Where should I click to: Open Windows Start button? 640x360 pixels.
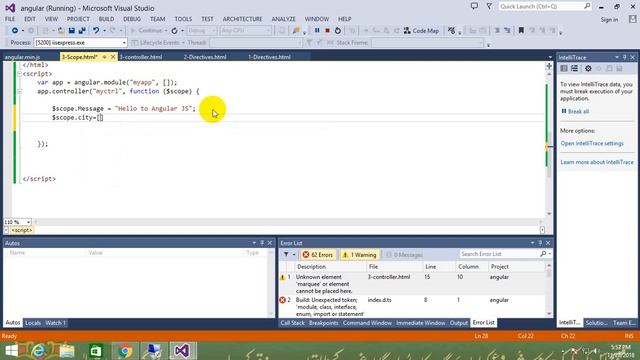click(11, 351)
